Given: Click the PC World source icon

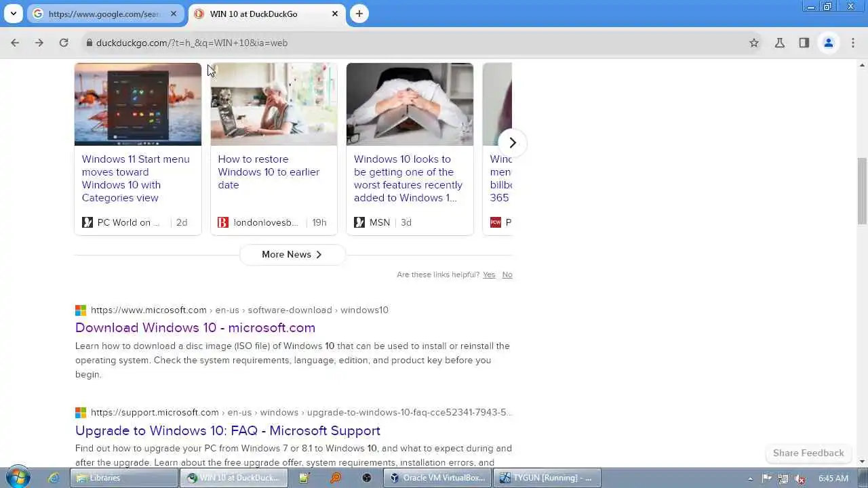Looking at the screenshot, I should point(87,222).
